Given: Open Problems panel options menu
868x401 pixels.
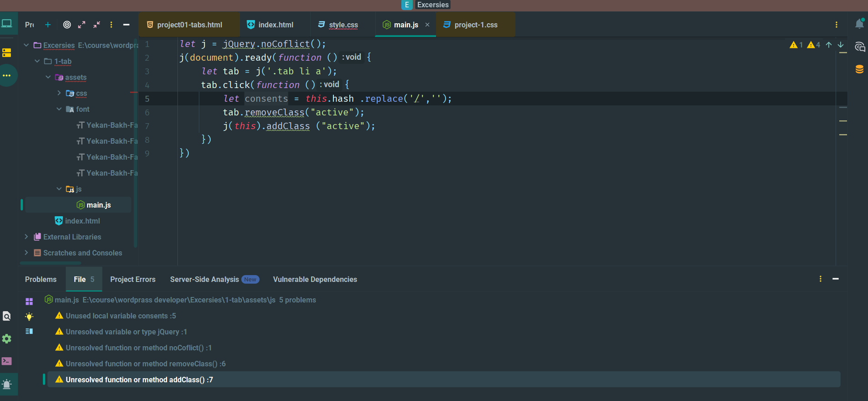Looking at the screenshot, I should click(x=821, y=279).
